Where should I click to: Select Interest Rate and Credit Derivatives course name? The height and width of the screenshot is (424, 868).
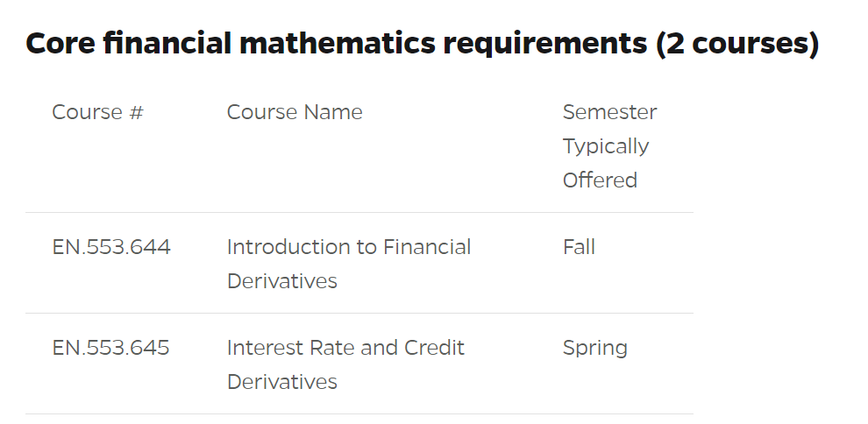click(x=345, y=364)
